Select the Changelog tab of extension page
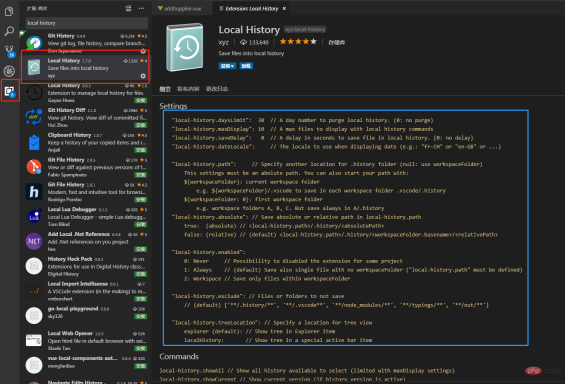This screenshot has height=384, width=565. [x=217, y=89]
